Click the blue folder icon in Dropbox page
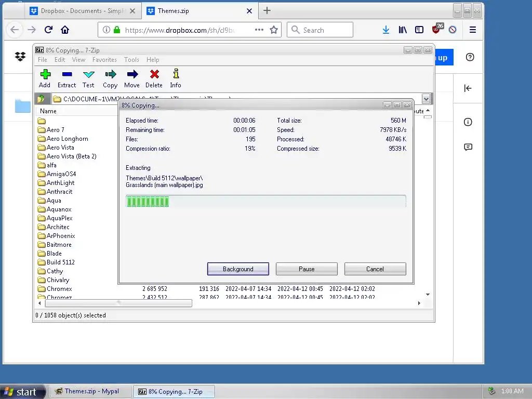Viewport: 532px width, 399px height. pos(23,105)
